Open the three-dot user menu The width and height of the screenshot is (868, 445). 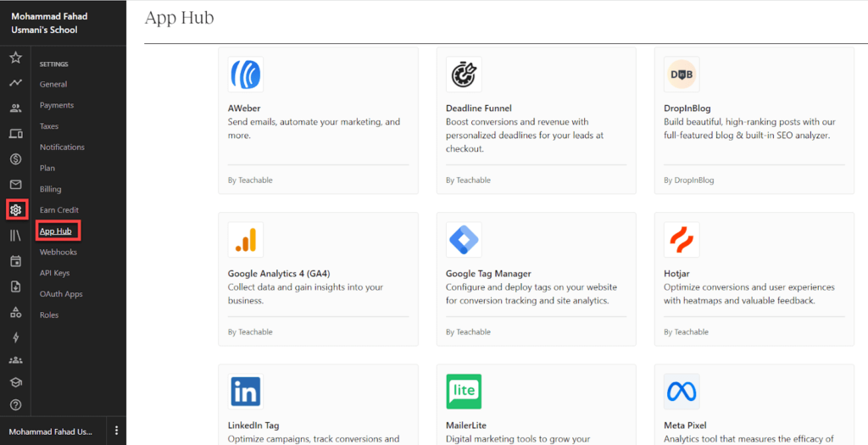tap(116, 431)
